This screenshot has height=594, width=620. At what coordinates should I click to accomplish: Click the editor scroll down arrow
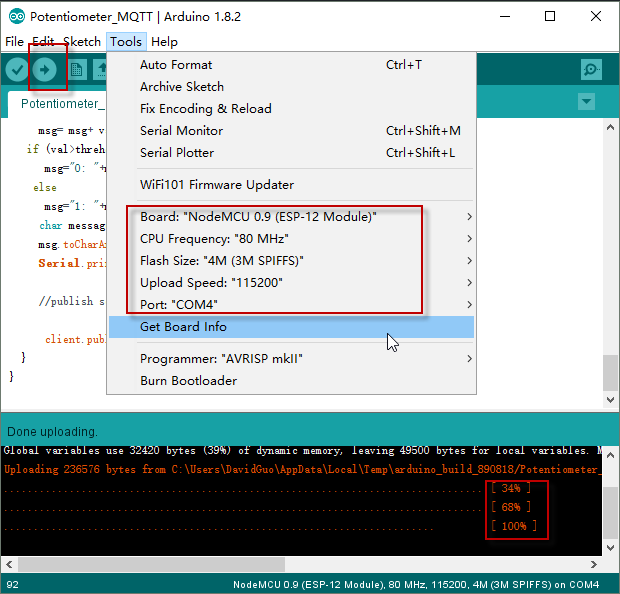[x=611, y=400]
